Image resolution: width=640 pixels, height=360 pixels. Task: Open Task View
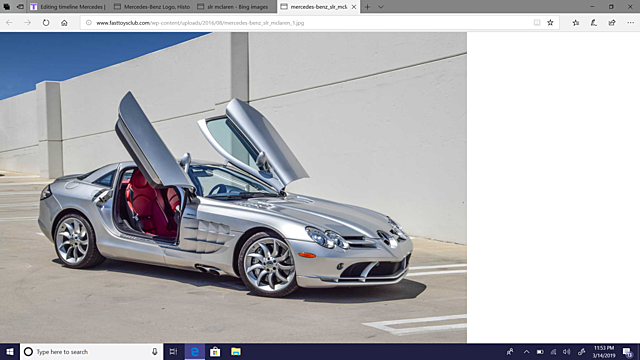click(x=173, y=351)
